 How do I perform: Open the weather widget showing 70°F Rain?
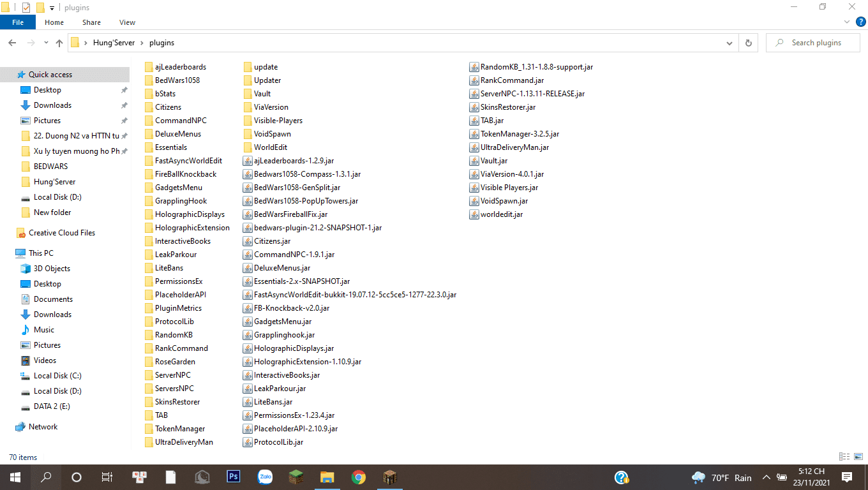click(722, 477)
